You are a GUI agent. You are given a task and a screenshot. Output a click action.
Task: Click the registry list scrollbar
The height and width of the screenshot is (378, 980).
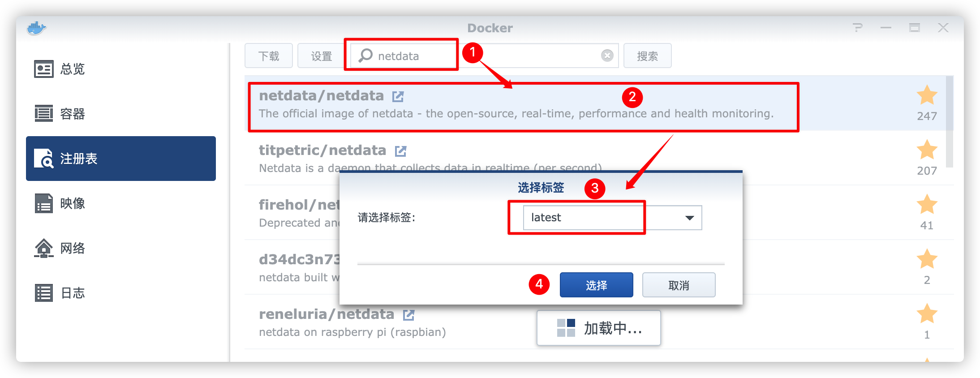coord(950,122)
